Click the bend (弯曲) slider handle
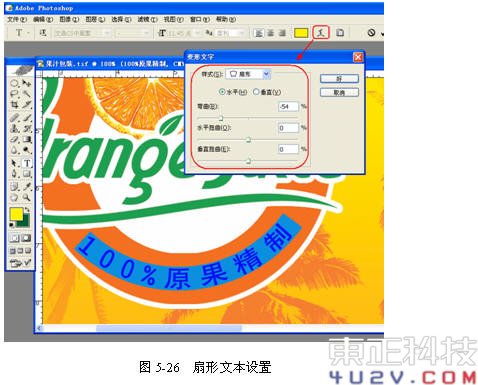The height and width of the screenshot is (385, 478). coord(221,118)
